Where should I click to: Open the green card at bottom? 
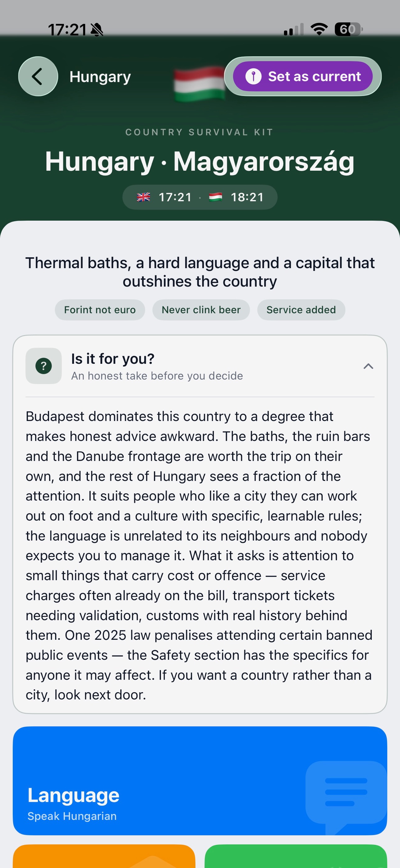pos(296,856)
